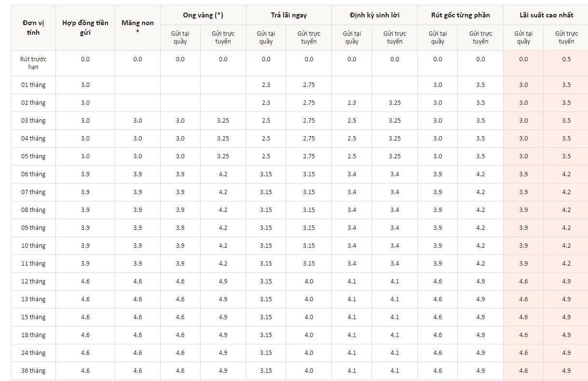Click the "Rút trước hạn" row label
Image resolution: width=588 pixels, height=381 pixels.
point(33,63)
